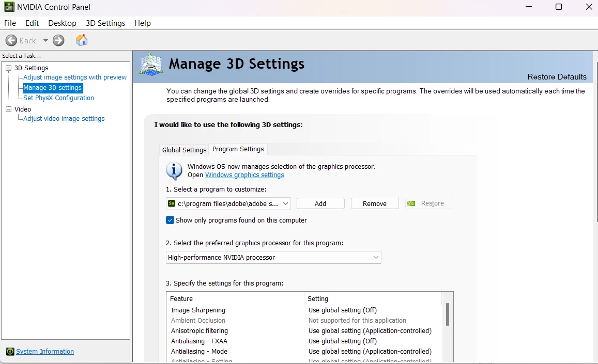Image resolution: width=598 pixels, height=364 pixels.
Task: Open the Back history dropdown arrow
Action: point(46,40)
